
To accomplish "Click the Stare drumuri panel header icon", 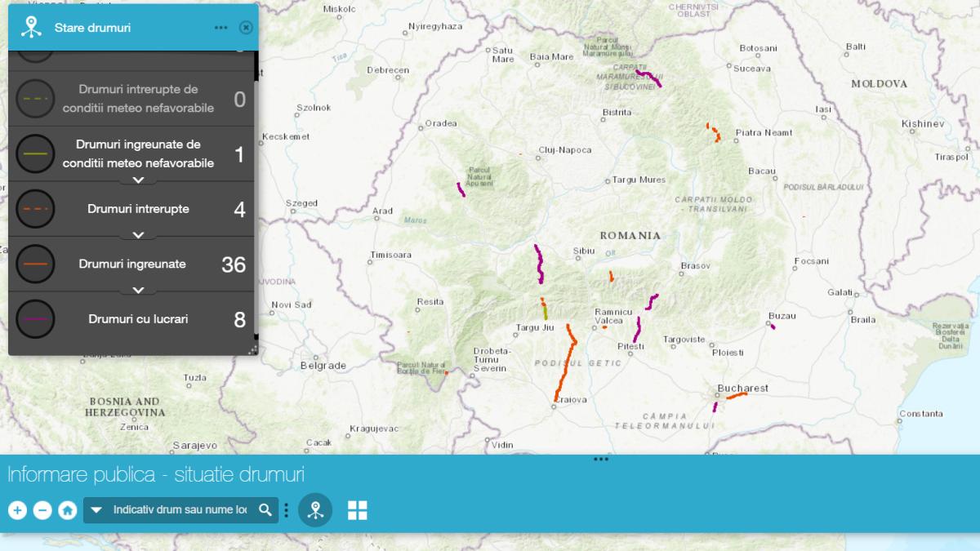I will pyautogui.click(x=31, y=27).
